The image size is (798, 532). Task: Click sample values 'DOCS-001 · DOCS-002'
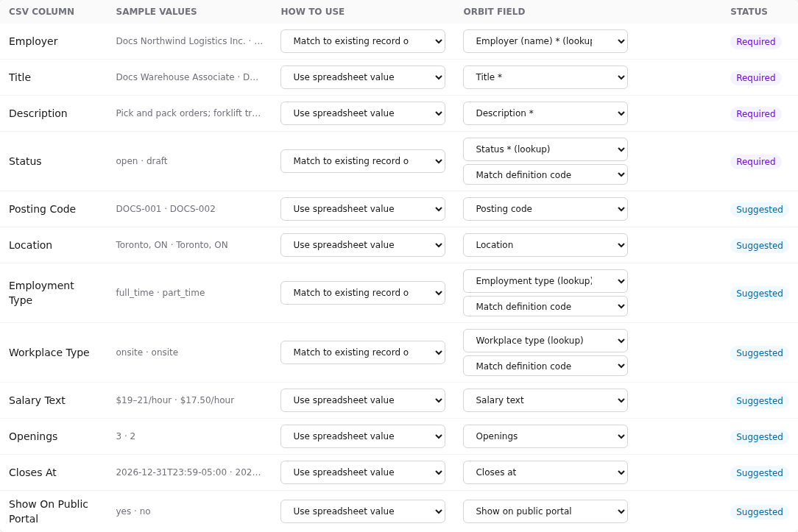tap(166, 209)
